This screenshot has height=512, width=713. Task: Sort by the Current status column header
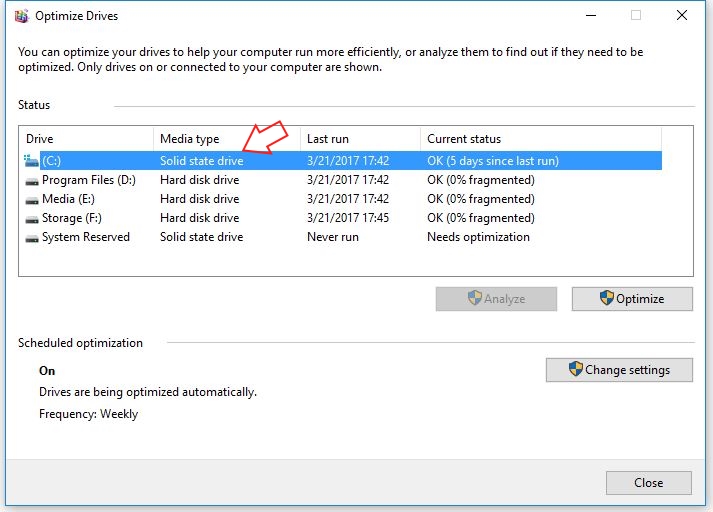pos(541,139)
